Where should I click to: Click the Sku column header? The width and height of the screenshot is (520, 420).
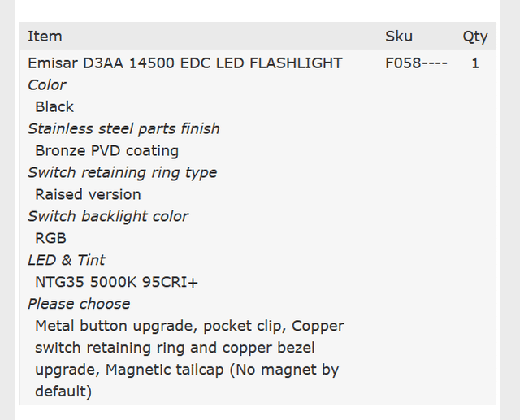point(399,37)
